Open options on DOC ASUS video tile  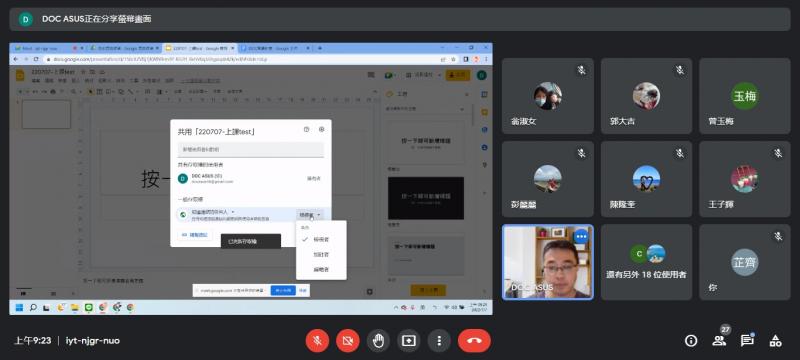coord(581,237)
